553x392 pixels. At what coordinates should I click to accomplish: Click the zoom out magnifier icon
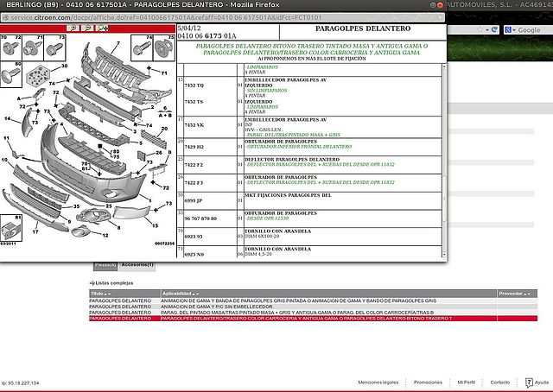[87, 28]
